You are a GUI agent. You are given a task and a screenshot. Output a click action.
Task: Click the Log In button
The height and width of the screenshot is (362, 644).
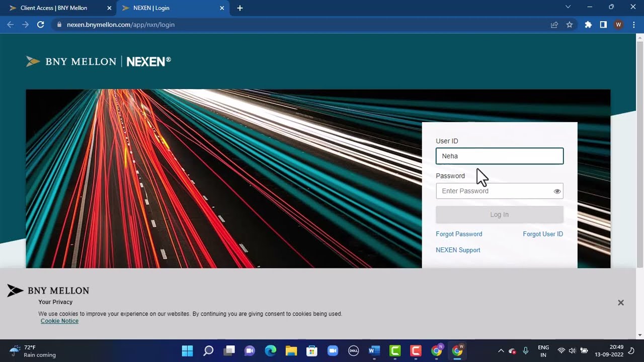pos(500,215)
